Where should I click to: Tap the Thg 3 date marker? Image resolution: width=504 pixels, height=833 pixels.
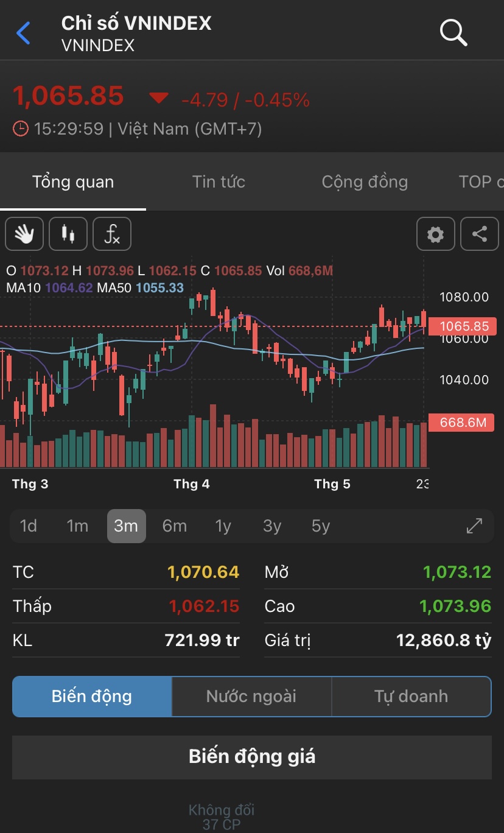pyautogui.click(x=30, y=484)
